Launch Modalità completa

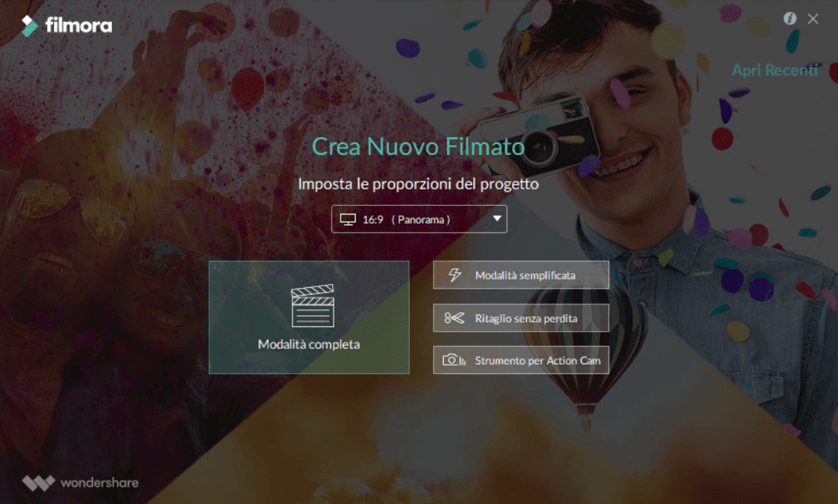click(309, 317)
